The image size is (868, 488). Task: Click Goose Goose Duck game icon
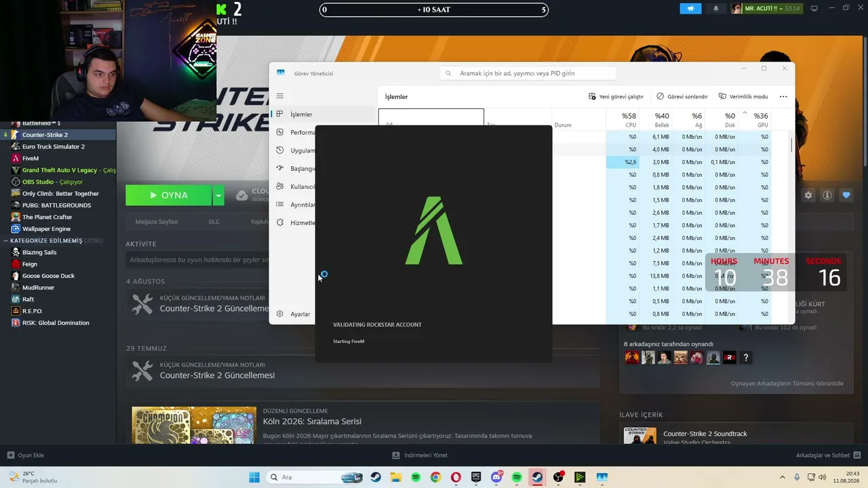click(16, 276)
